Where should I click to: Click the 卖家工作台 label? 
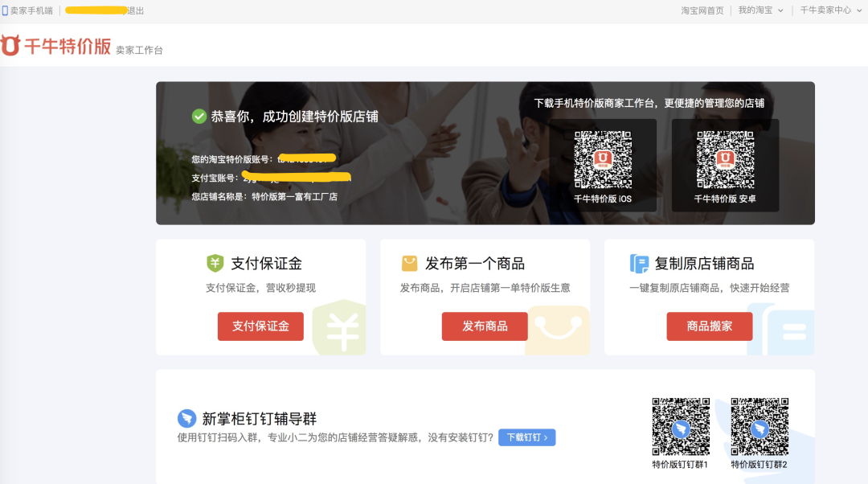click(x=139, y=51)
